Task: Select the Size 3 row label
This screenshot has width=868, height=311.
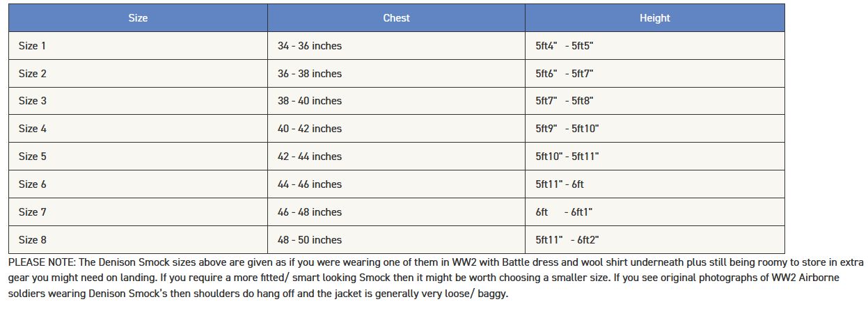Action: pyautogui.click(x=33, y=101)
